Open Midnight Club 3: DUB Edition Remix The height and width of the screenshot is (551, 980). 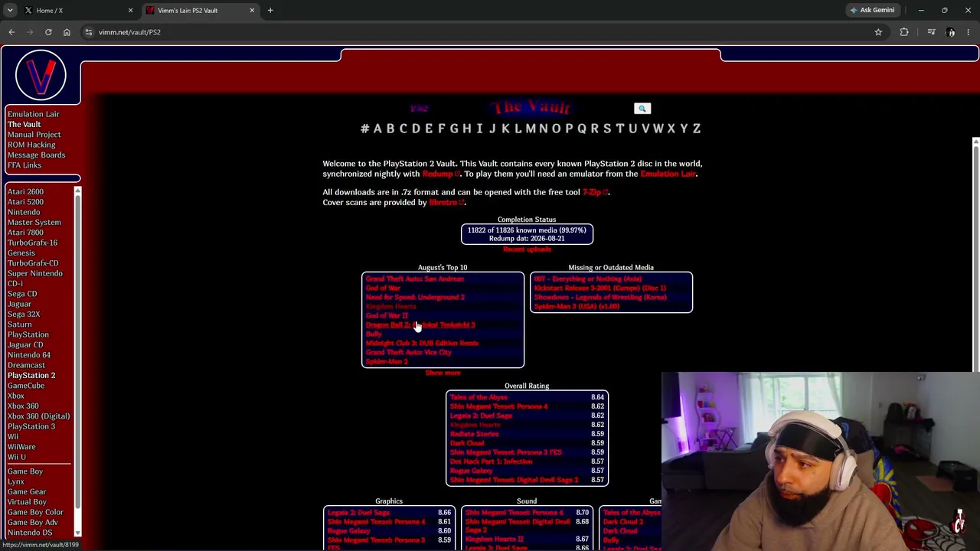(x=422, y=344)
